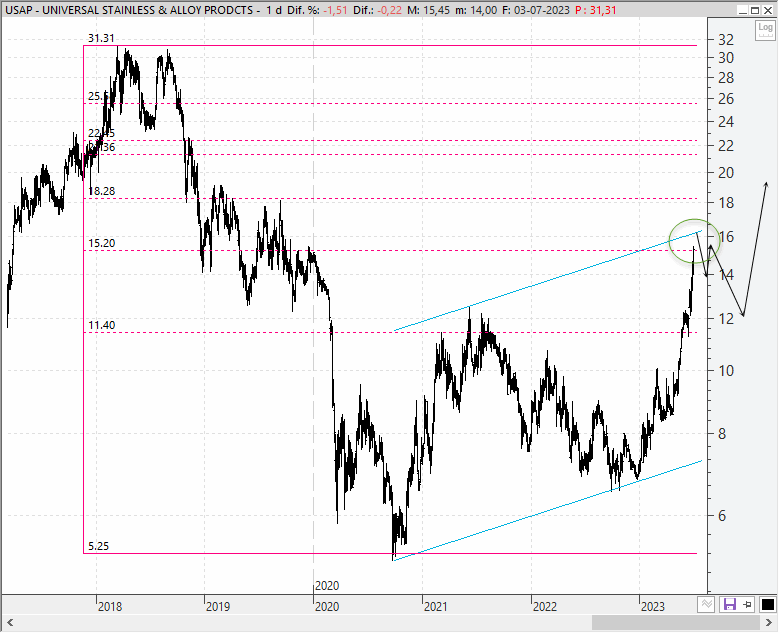Viewport: 779px width, 633px height.
Task: Click the 5.25 Fibonacci level label
Action: (x=98, y=546)
